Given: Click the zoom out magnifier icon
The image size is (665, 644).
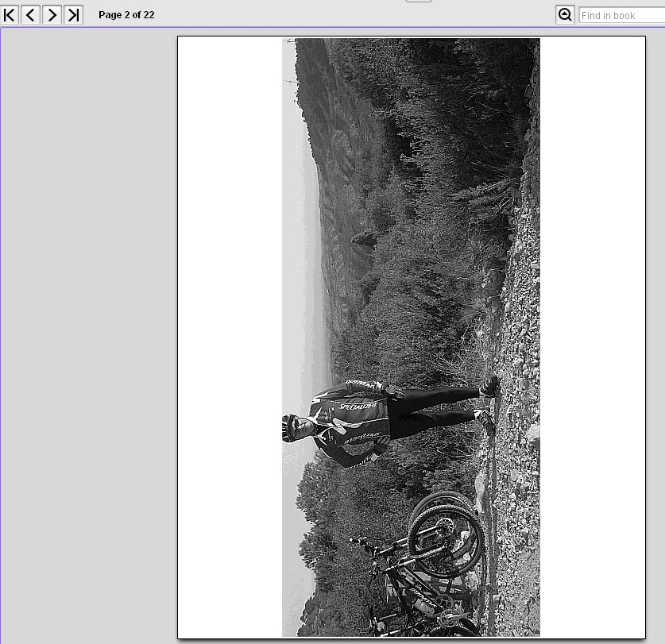Looking at the screenshot, I should point(565,15).
